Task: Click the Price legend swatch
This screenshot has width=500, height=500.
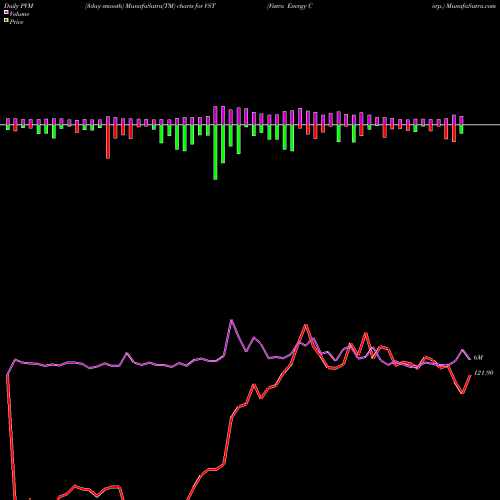Action: [6, 21]
